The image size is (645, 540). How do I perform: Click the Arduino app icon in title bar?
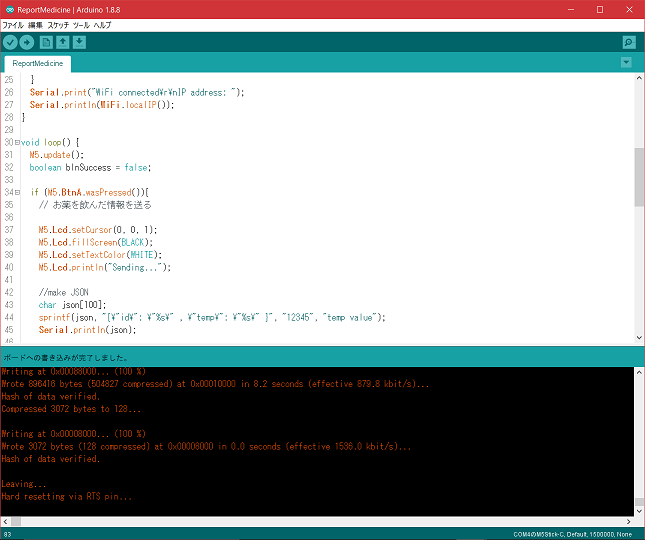pyautogui.click(x=10, y=9)
